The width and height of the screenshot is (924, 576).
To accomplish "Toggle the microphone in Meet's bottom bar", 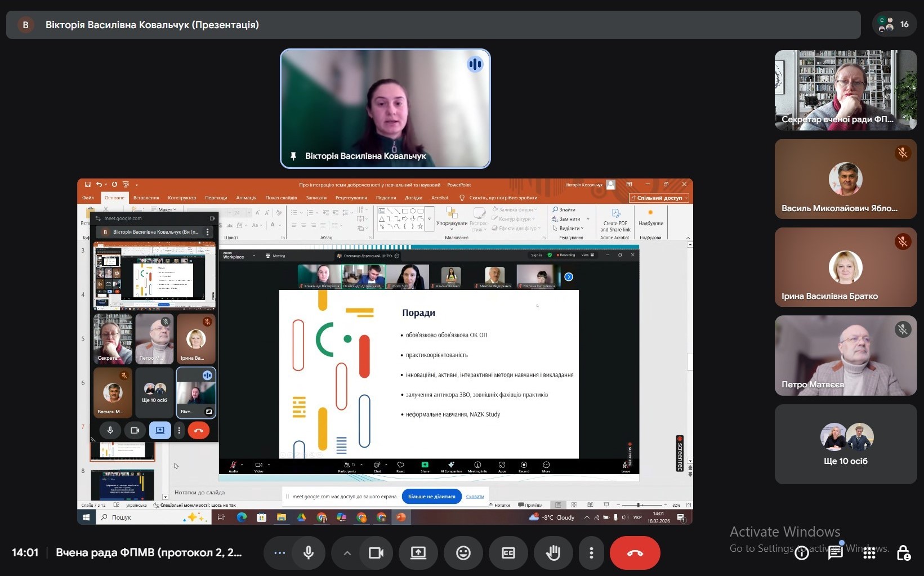I will click(308, 553).
